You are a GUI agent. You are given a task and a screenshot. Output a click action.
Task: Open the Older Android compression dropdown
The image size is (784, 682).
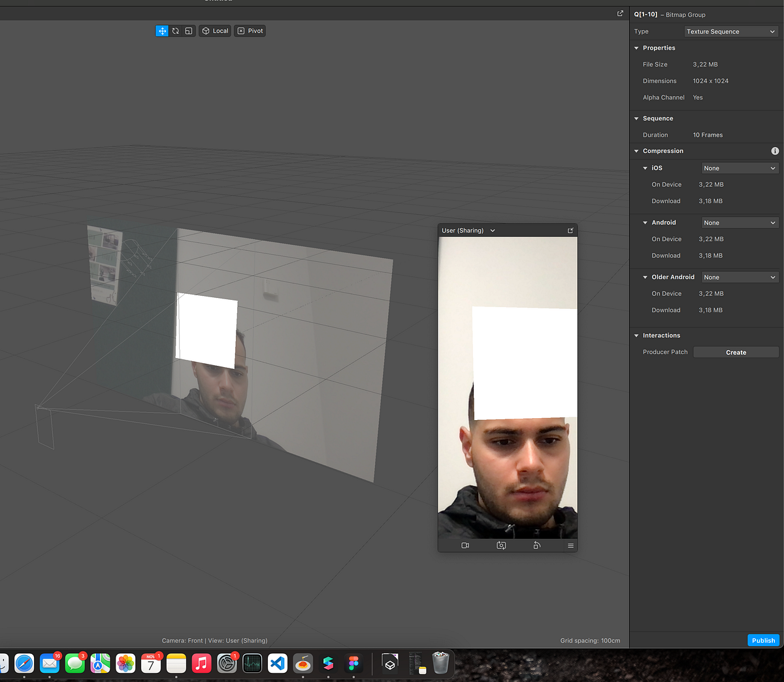[740, 277]
